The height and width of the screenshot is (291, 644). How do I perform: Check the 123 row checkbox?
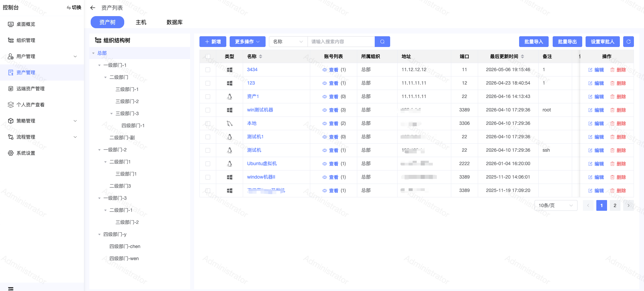208,83
